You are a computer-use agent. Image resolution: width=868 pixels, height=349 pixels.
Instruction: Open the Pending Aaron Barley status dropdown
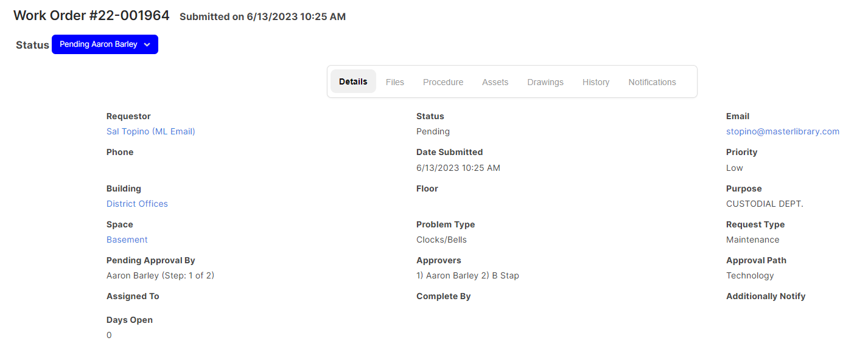[x=105, y=44]
